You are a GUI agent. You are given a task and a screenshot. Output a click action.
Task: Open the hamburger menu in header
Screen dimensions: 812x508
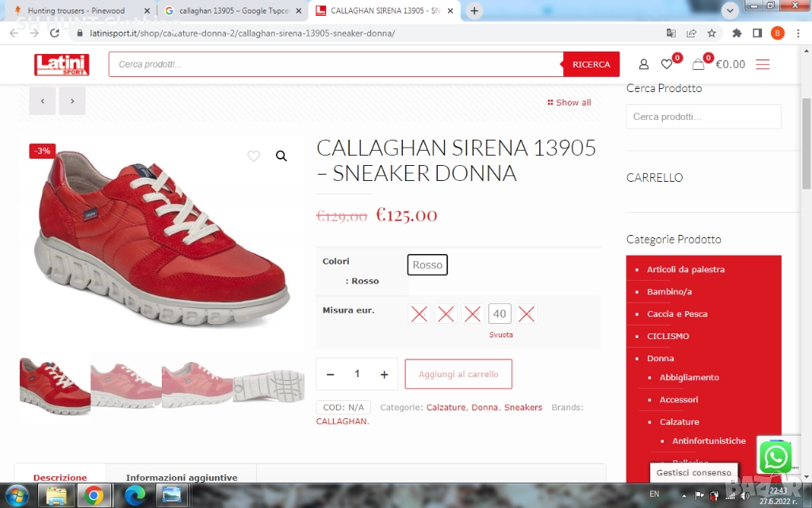click(762, 64)
